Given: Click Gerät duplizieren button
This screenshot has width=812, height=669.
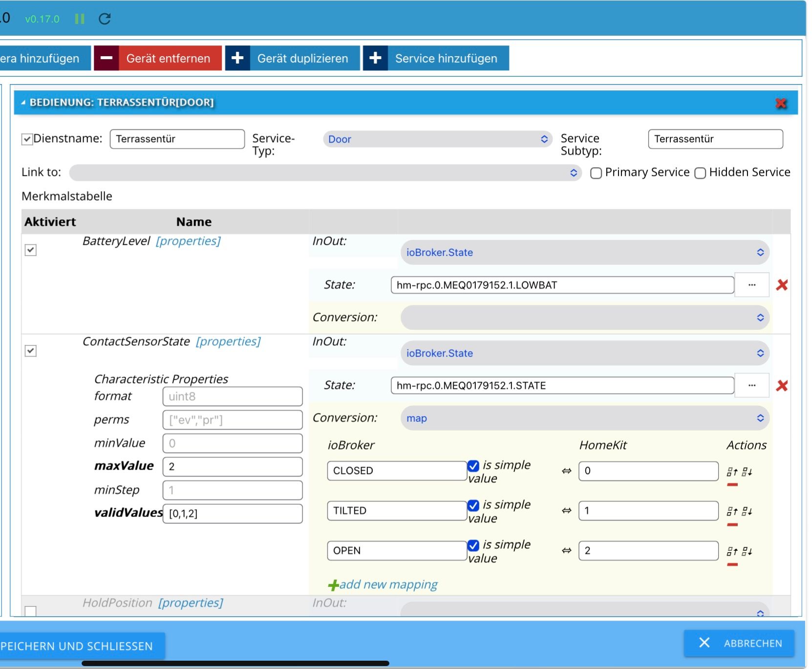Looking at the screenshot, I should [292, 58].
